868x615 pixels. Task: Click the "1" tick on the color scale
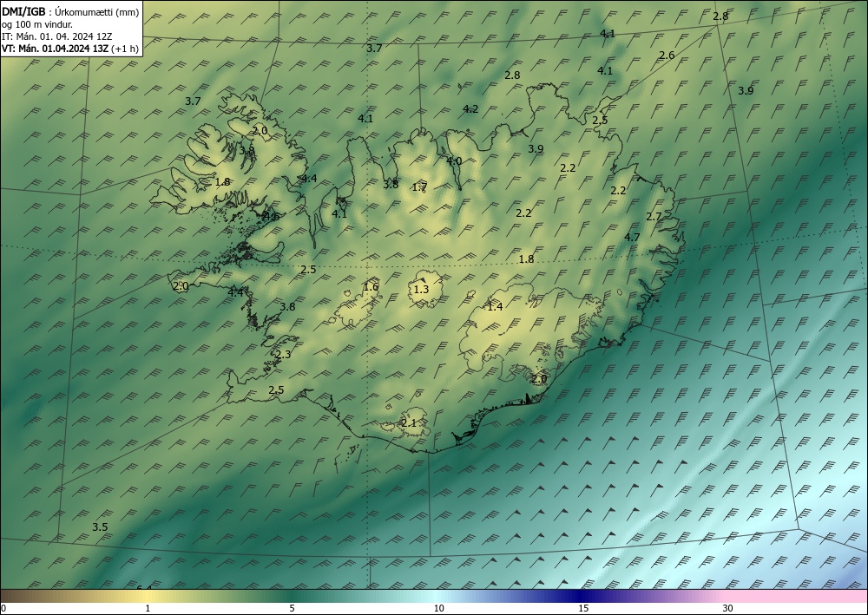click(x=148, y=608)
